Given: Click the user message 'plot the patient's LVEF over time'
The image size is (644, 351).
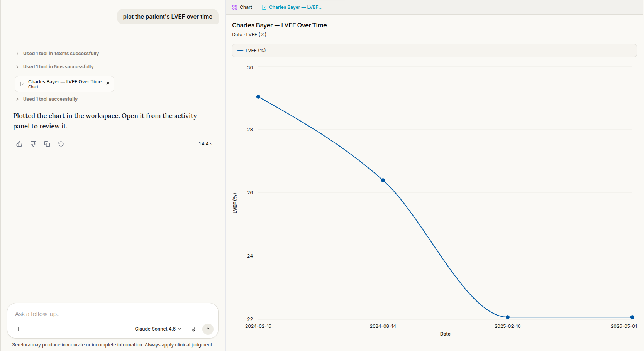Looking at the screenshot, I should click(168, 17).
